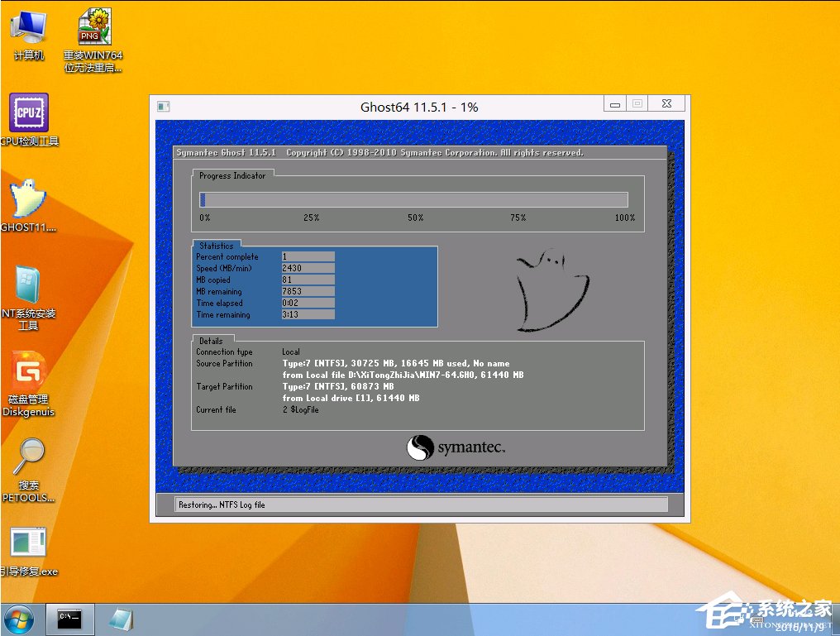Open Ghost64 window system menu icon
Screen dimensions: 840x636
pos(164,106)
